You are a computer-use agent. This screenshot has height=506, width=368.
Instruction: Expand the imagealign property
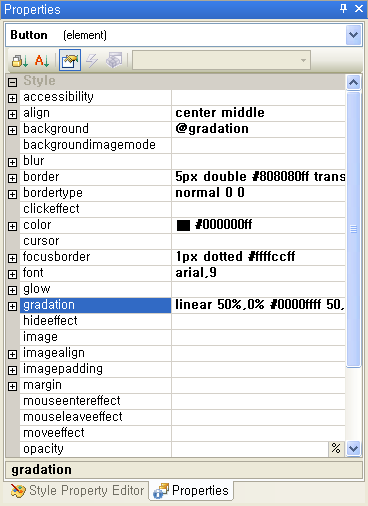click(12, 354)
